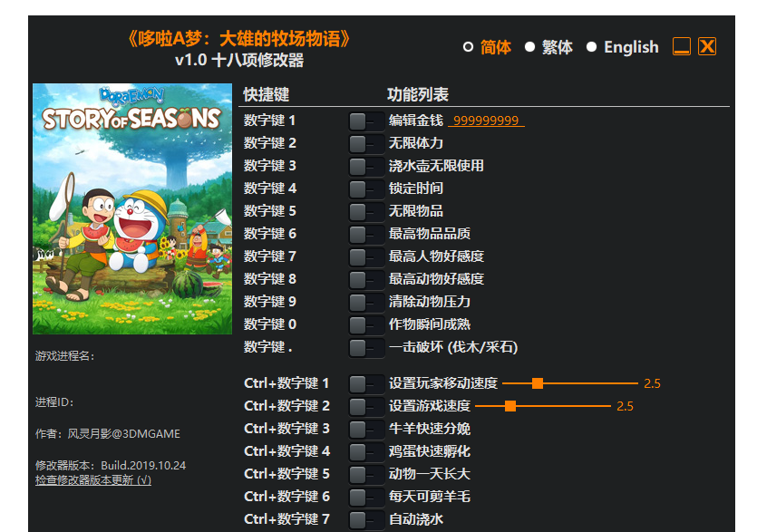Click the Build.2019.10.24 version text
This screenshot has height=532, width=757.
143,465
